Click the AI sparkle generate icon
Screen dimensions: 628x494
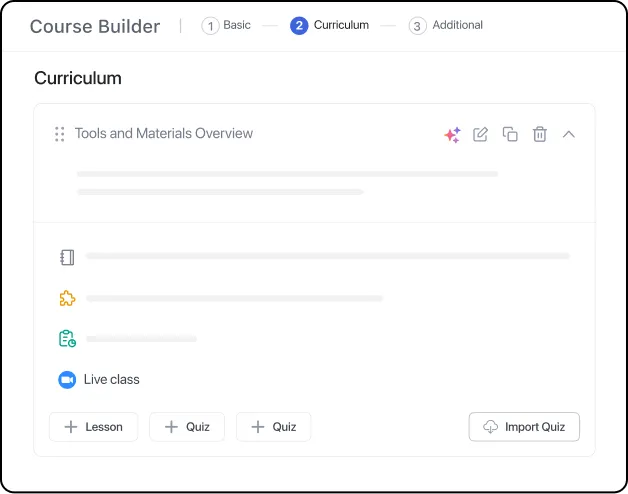pos(452,134)
